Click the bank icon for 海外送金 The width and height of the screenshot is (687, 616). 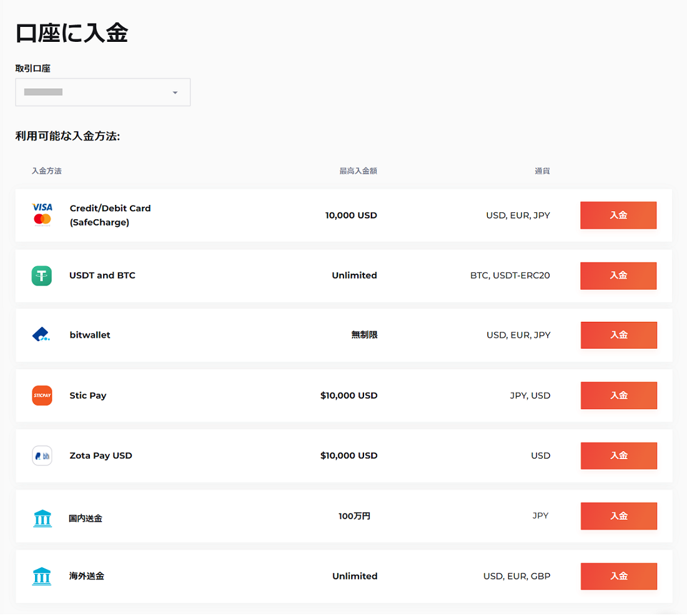pyautogui.click(x=42, y=576)
